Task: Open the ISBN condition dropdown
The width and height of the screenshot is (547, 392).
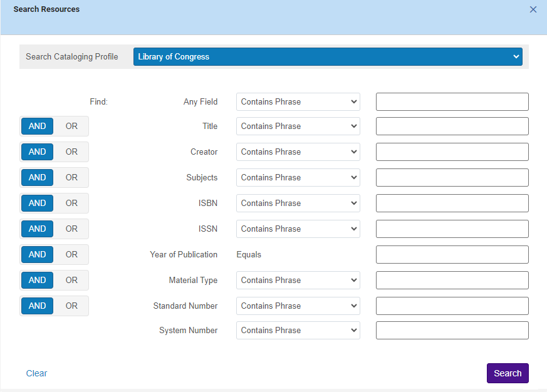Action: [298, 204]
